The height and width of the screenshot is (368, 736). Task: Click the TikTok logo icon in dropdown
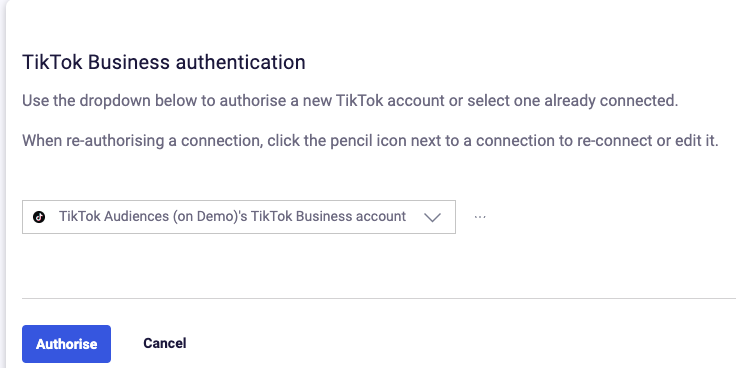pyautogui.click(x=39, y=217)
